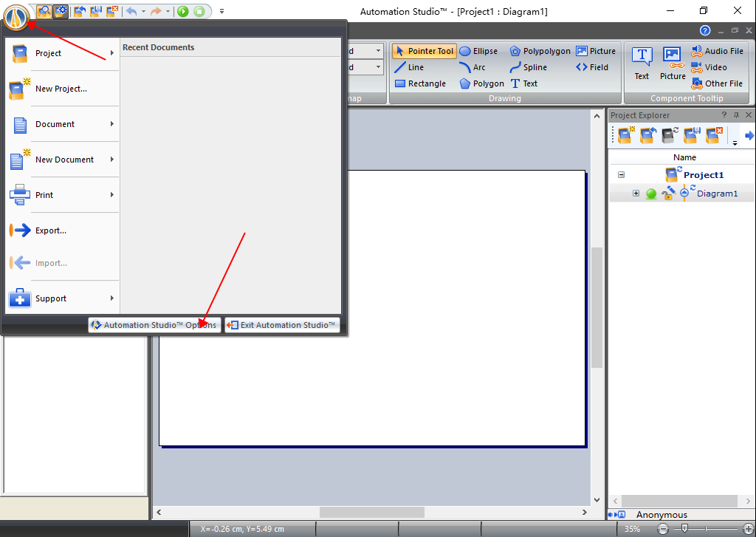Click the grey refresh project icon in Project Explorer
The image size is (756, 537).
670,136
